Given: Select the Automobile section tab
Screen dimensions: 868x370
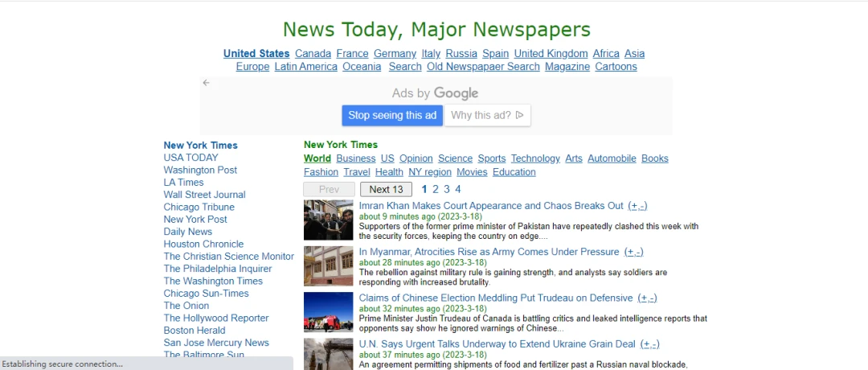Looking at the screenshot, I should (612, 158).
